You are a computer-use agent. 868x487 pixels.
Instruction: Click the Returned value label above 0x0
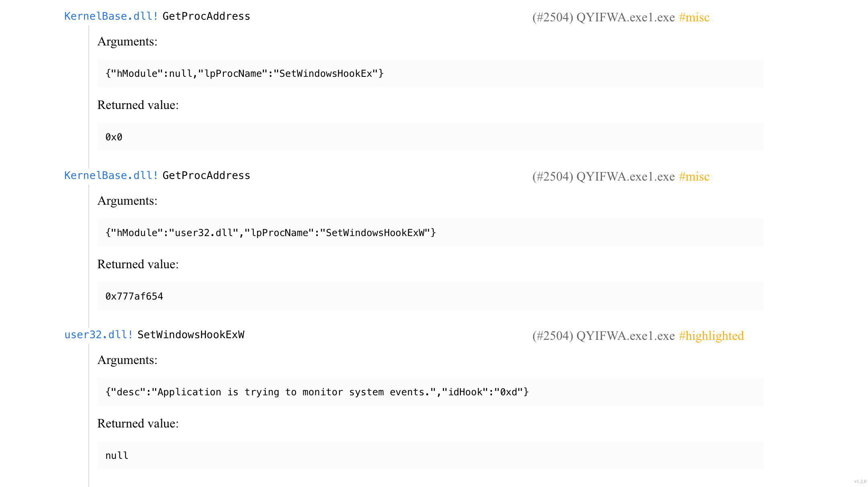coord(138,105)
